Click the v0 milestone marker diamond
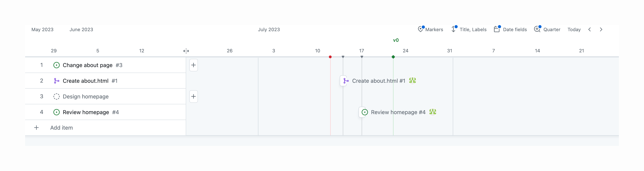The height and width of the screenshot is (171, 644). (x=393, y=57)
